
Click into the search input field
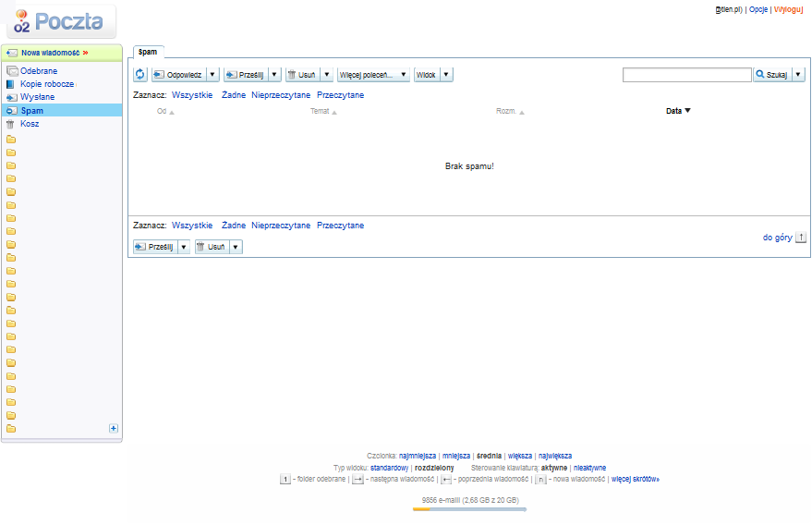click(687, 75)
